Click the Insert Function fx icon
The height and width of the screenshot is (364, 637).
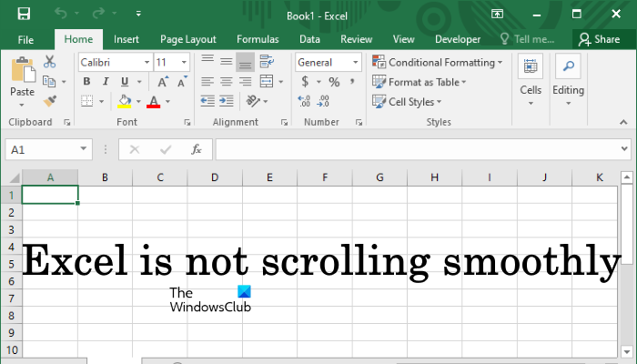click(x=196, y=149)
